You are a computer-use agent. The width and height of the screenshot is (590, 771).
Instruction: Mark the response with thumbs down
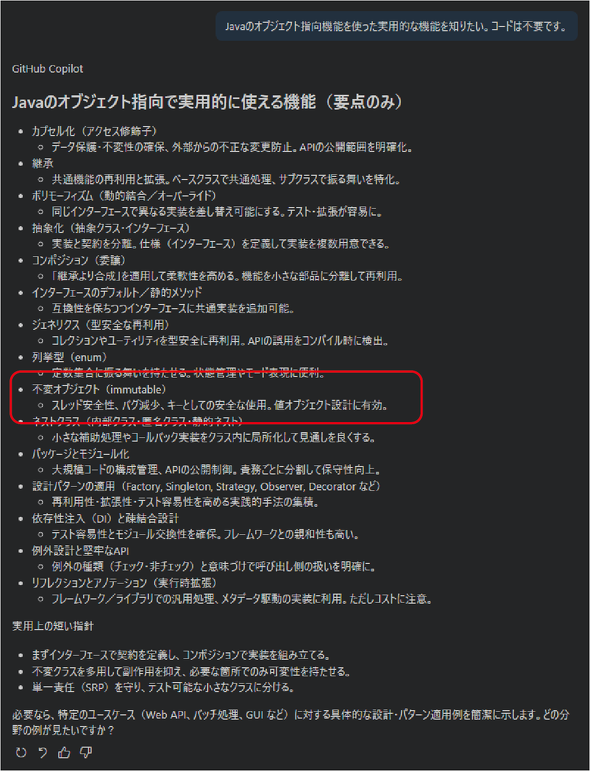[x=86, y=752]
